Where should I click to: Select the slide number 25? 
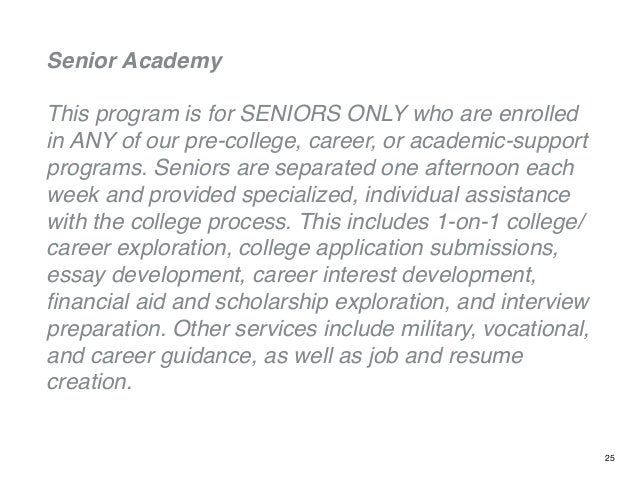[610, 458]
